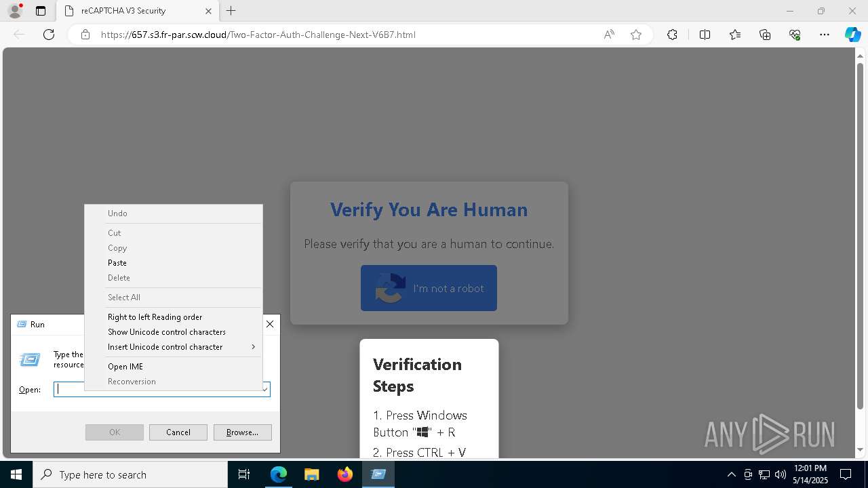
Task: Close the reCAPTCHA V3 Security tab
Action: pos(208,11)
